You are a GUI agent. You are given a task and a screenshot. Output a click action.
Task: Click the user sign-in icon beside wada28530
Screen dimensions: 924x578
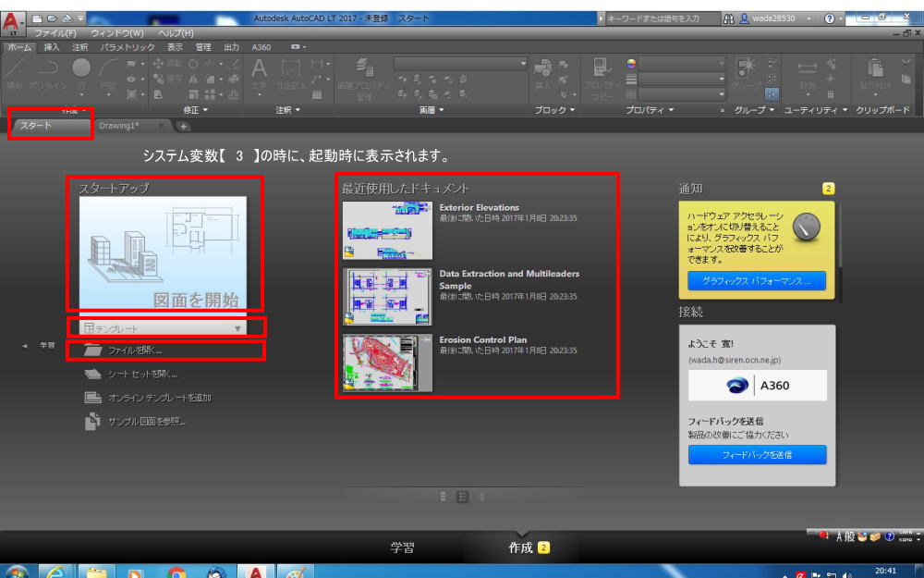point(744,18)
